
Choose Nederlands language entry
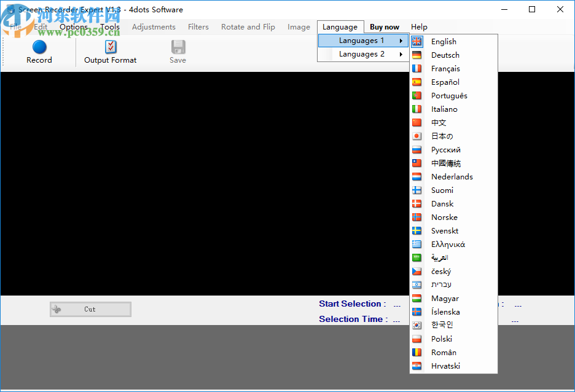pyautogui.click(x=453, y=177)
